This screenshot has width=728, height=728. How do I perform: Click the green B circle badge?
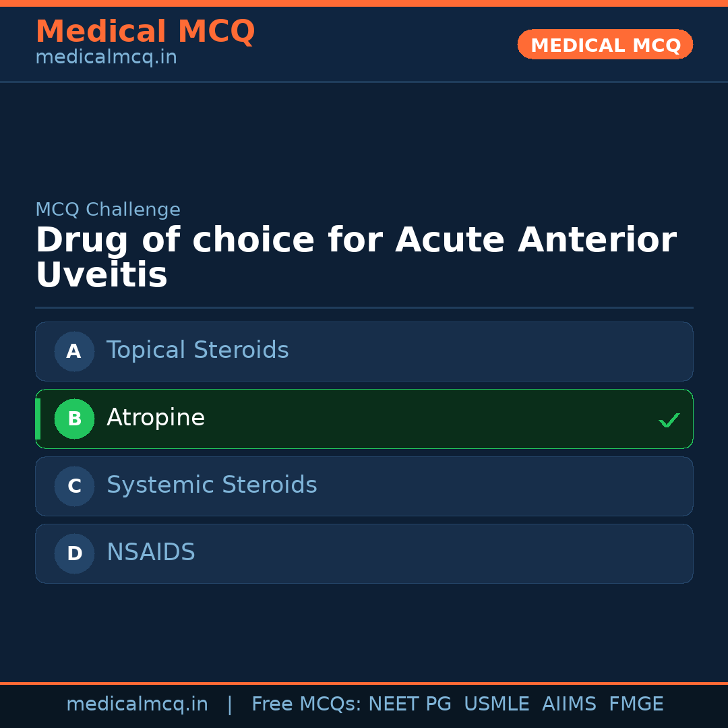[x=74, y=419]
